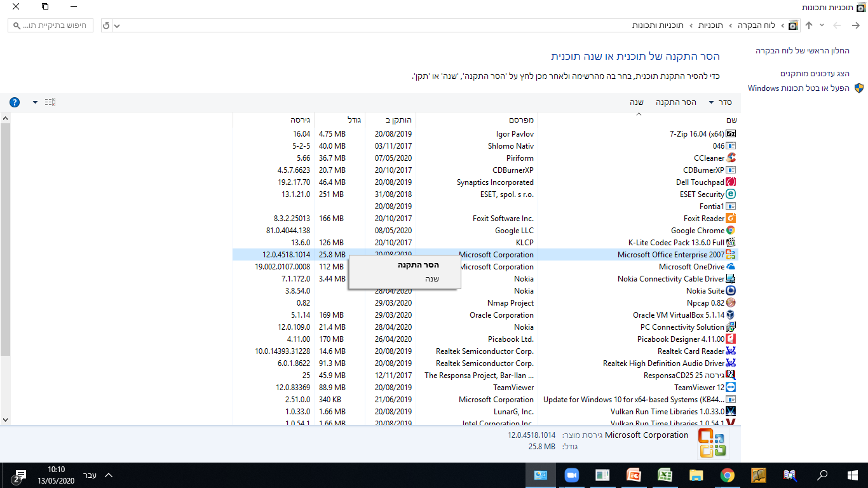Viewport: 868px width, 488px height.
Task: Open the recent locations dropdown near the navigation arrows
Action: coord(822,25)
